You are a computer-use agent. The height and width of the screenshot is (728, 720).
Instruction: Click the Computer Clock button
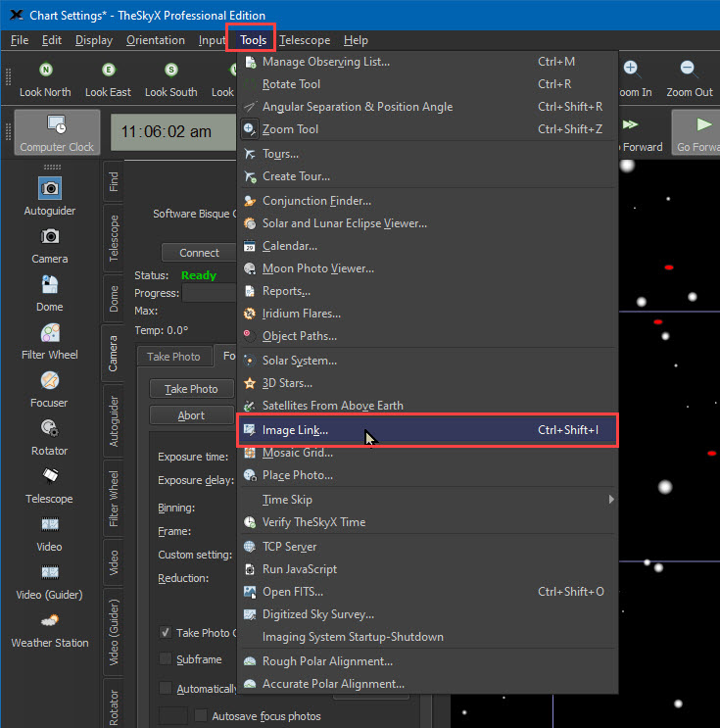57,132
